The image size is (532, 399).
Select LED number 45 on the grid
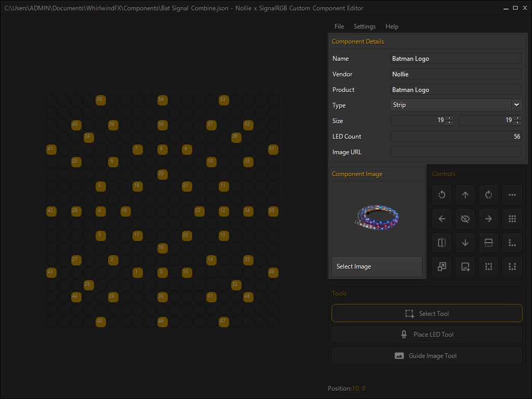pos(101,322)
